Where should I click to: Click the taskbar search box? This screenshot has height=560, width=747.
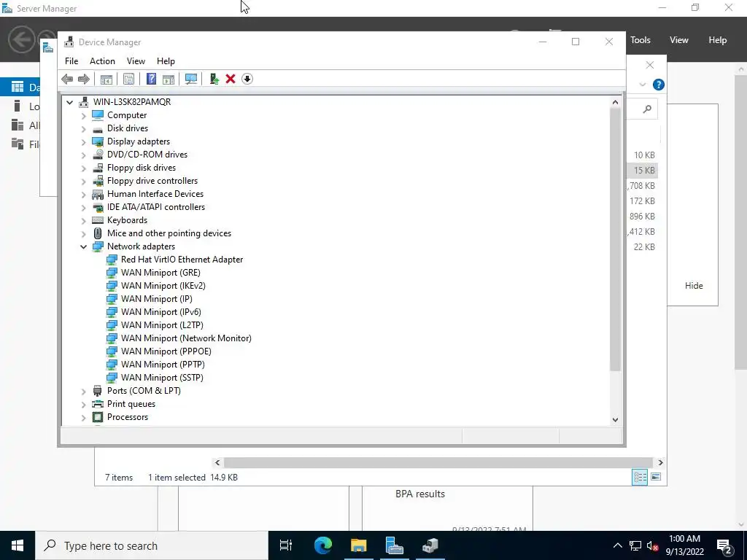(152, 545)
